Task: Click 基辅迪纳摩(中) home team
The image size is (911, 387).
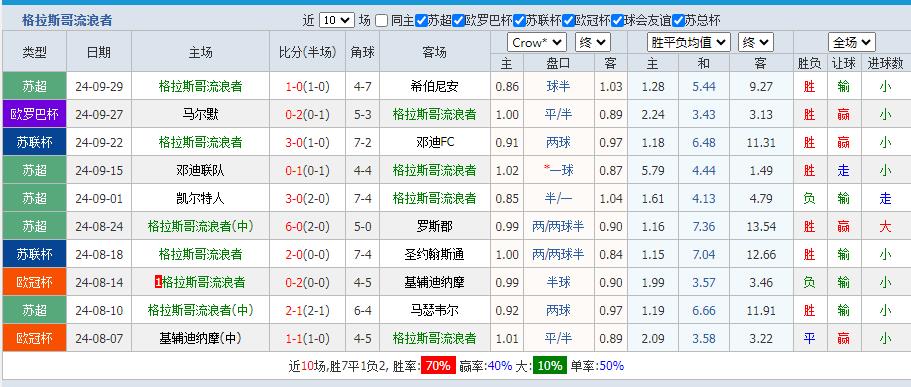Action: (200, 338)
